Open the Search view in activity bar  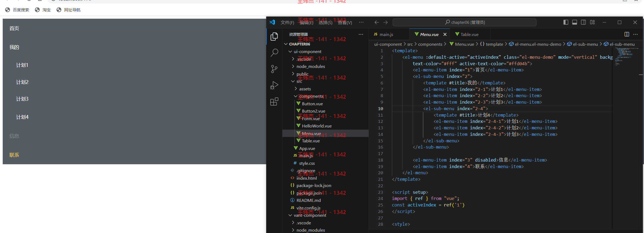[x=274, y=53]
